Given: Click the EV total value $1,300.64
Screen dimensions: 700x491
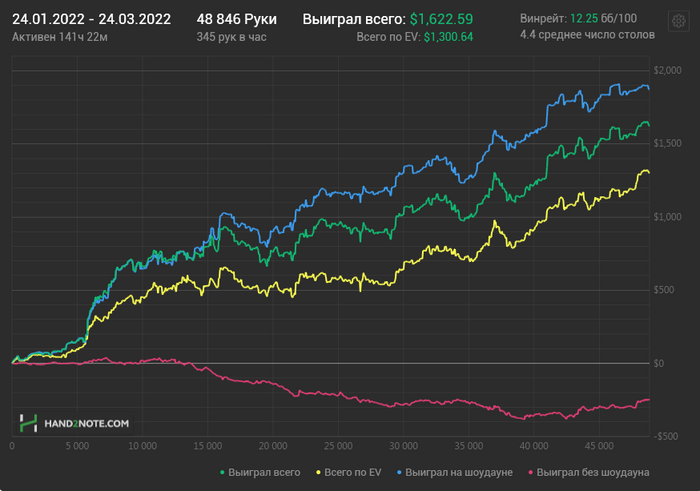Looking at the screenshot, I should click(448, 37).
